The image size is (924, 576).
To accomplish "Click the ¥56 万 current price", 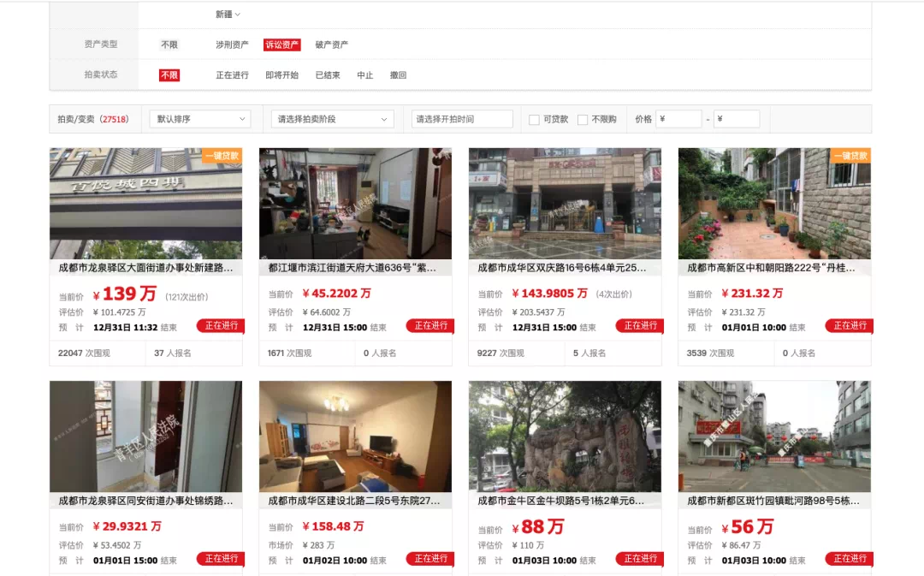I will (748, 526).
